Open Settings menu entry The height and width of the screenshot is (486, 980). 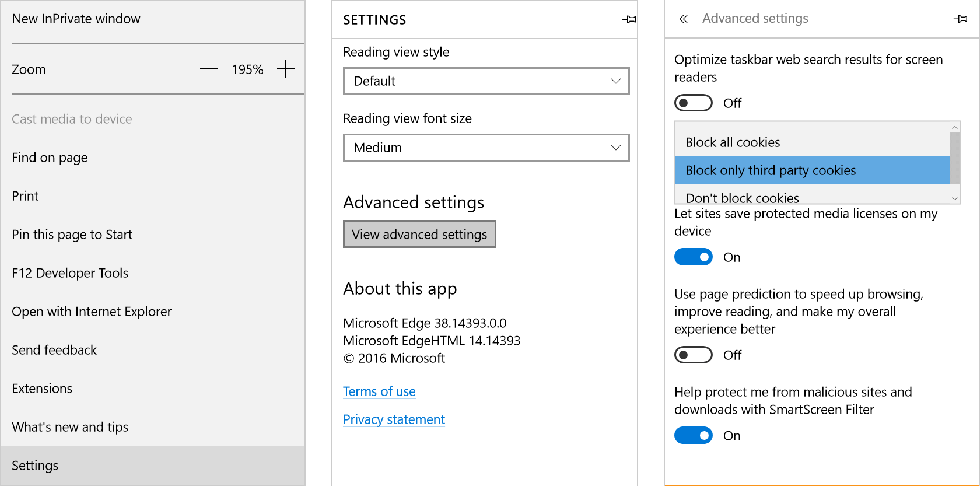point(153,466)
